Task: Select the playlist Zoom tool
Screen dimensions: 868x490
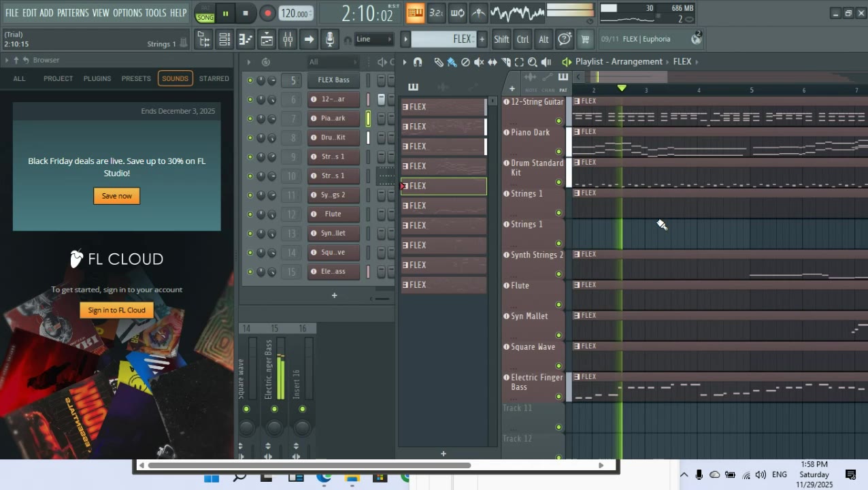Action: (532, 62)
